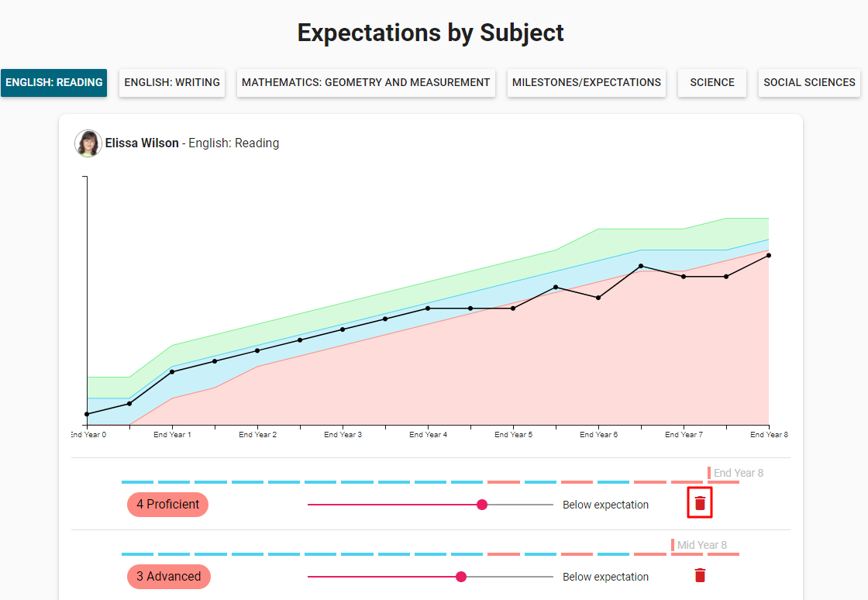Click the trash icon in the 4 Proficient row
Image resolution: width=868 pixels, height=600 pixels.
(x=700, y=503)
